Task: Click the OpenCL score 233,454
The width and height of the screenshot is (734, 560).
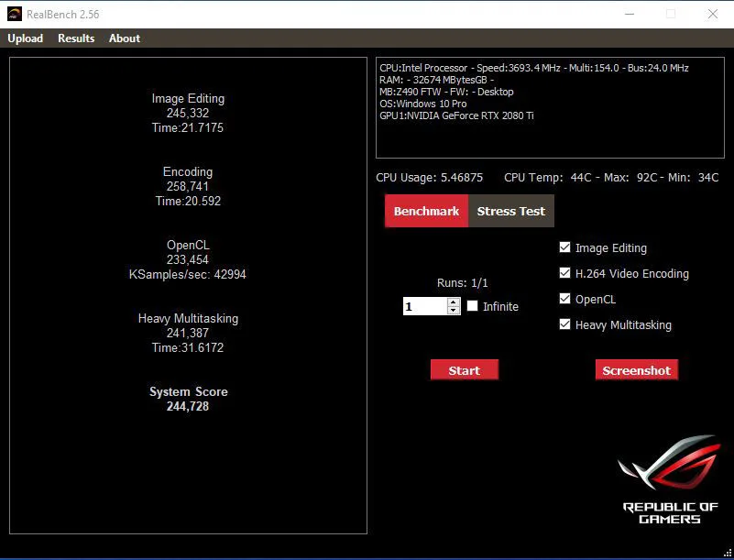Action: click(x=188, y=260)
